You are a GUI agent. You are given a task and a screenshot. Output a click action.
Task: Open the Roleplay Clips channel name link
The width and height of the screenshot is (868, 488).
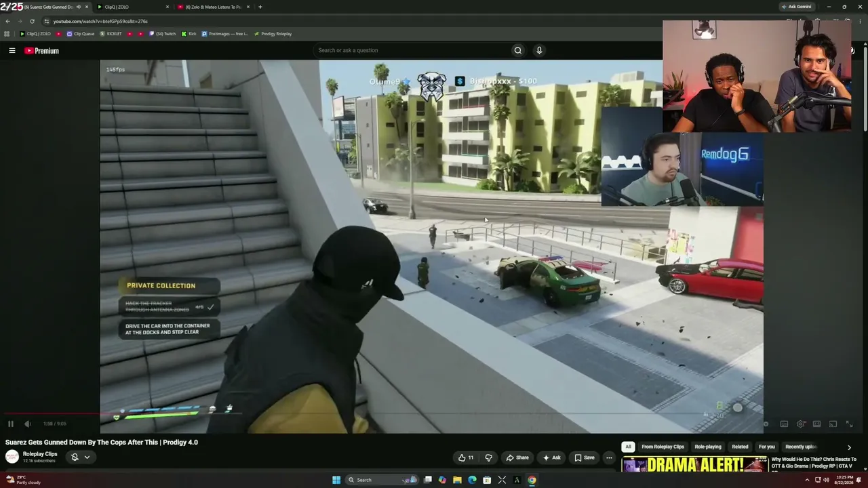[40, 454]
